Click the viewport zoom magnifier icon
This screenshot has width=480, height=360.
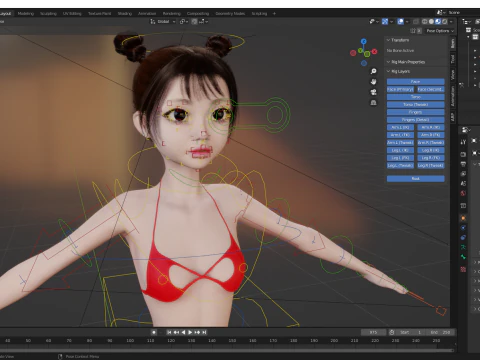tap(373, 71)
